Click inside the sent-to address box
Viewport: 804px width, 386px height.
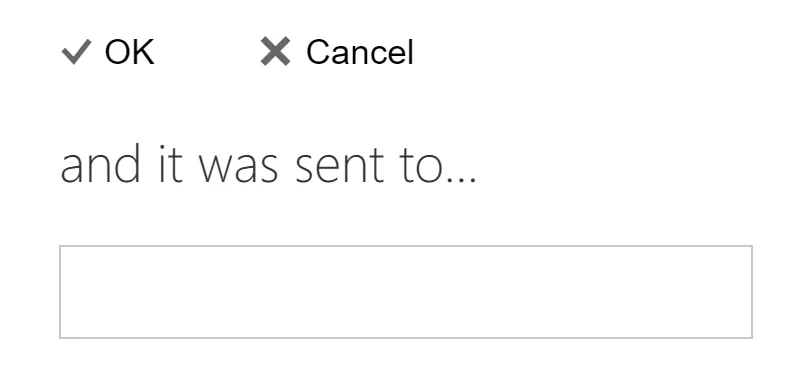(406, 292)
